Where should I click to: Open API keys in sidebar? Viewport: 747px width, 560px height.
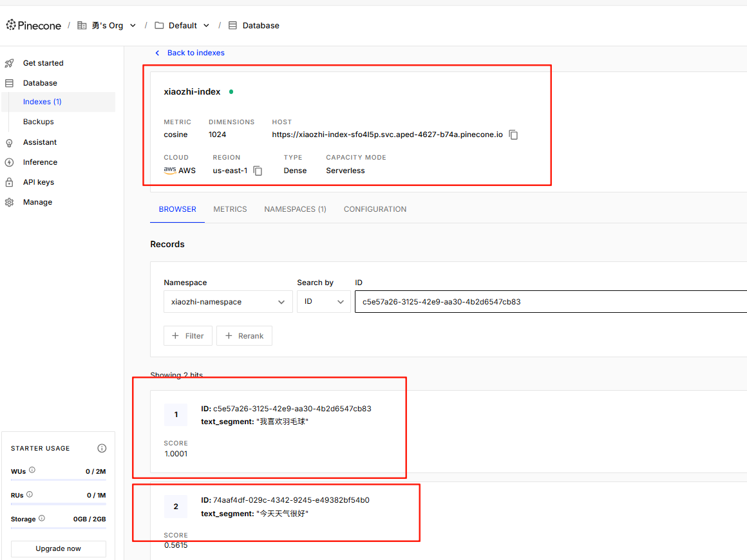coord(39,182)
